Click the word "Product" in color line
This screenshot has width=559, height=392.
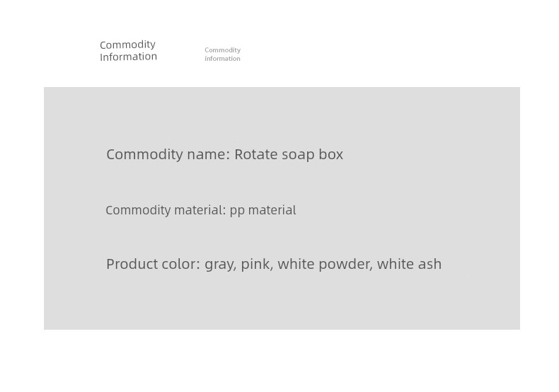132,264
